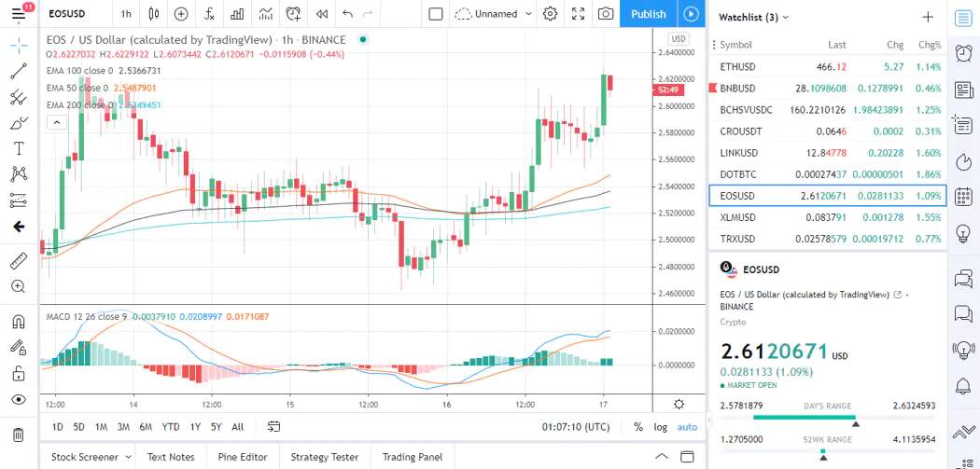The image size is (980, 469).
Task: Select the zoom in tool
Action: coord(19,286)
